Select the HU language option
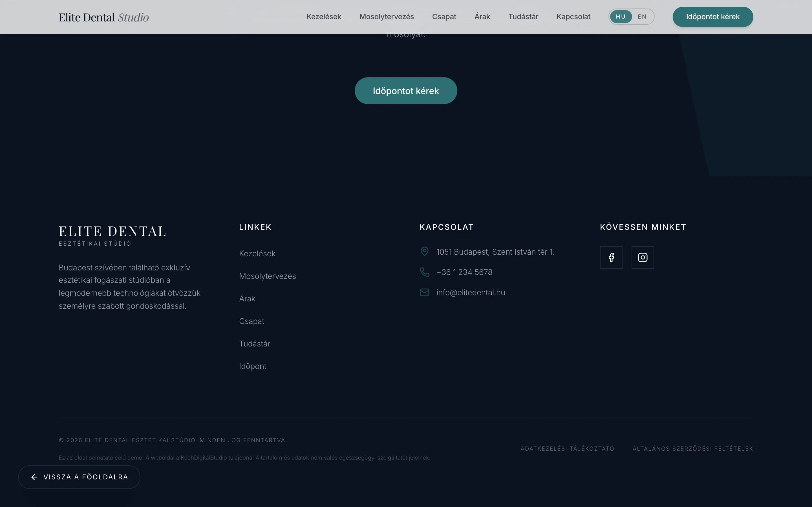 pos(620,17)
